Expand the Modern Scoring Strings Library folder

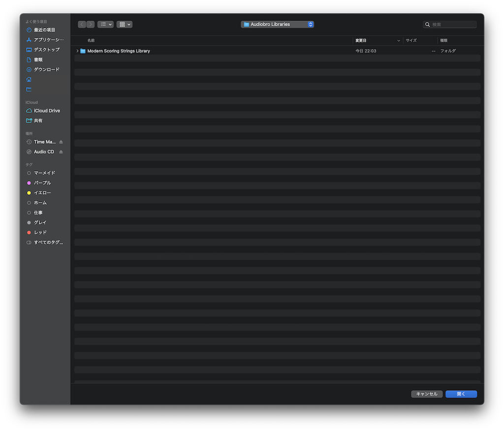(77, 51)
